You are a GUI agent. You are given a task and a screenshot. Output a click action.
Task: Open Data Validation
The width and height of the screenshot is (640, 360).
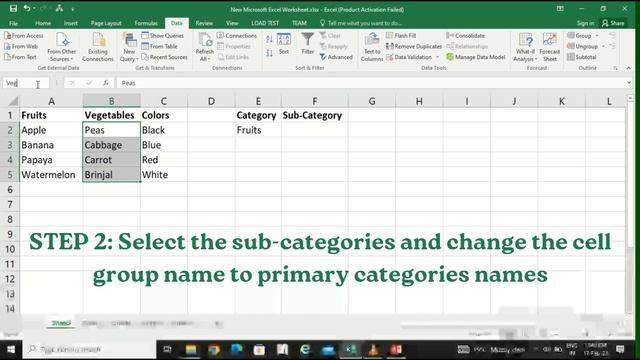(x=409, y=57)
